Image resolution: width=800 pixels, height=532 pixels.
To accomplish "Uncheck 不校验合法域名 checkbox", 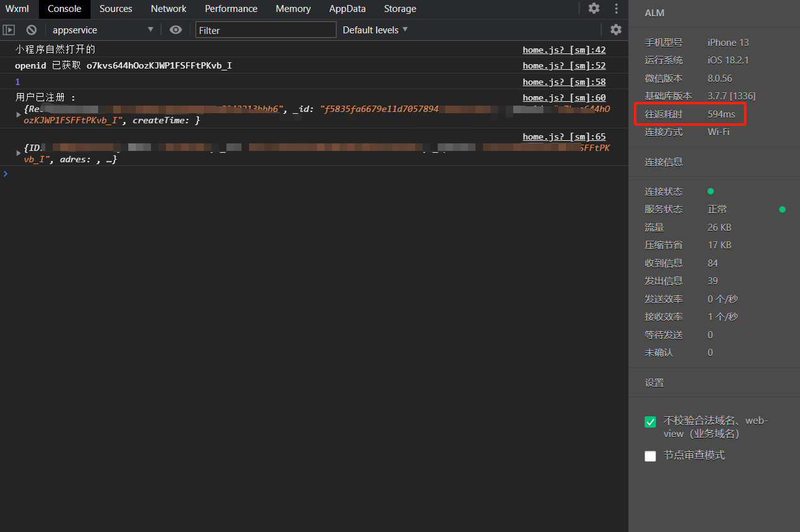I will [650, 422].
